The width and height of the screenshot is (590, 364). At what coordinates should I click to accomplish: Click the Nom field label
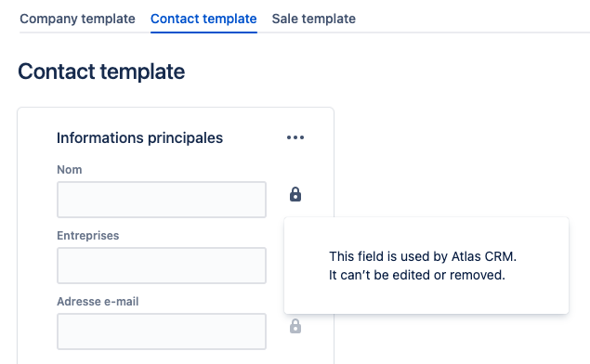[70, 170]
